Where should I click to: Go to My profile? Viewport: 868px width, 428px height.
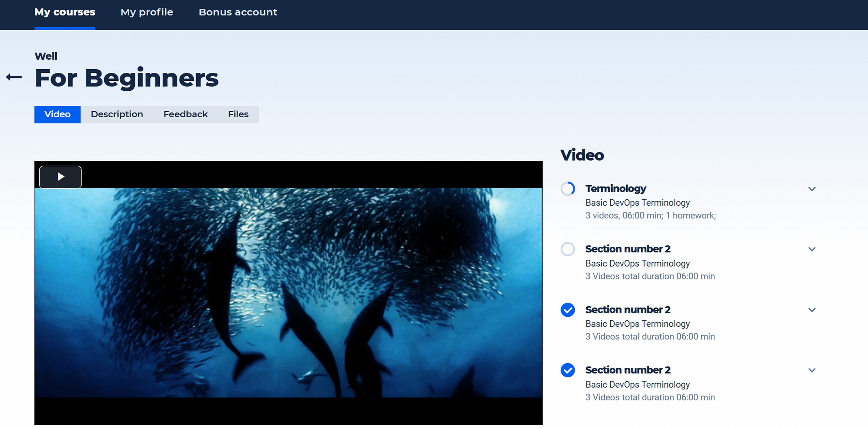147,12
